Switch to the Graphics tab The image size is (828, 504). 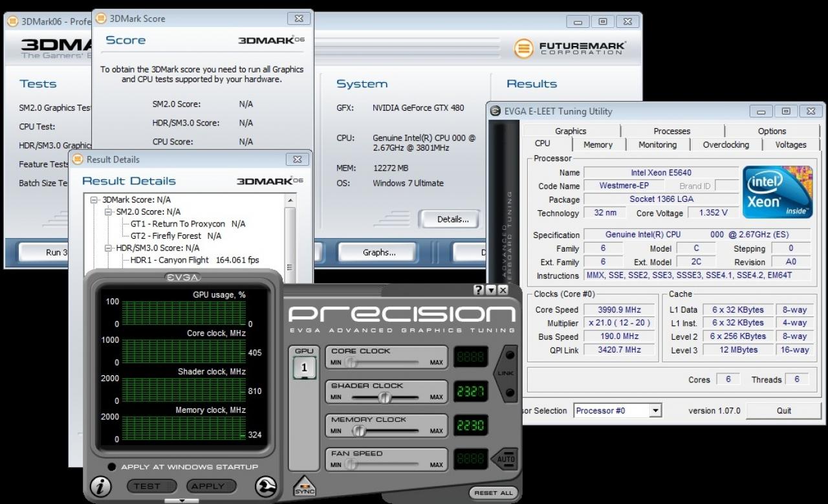[x=571, y=131]
